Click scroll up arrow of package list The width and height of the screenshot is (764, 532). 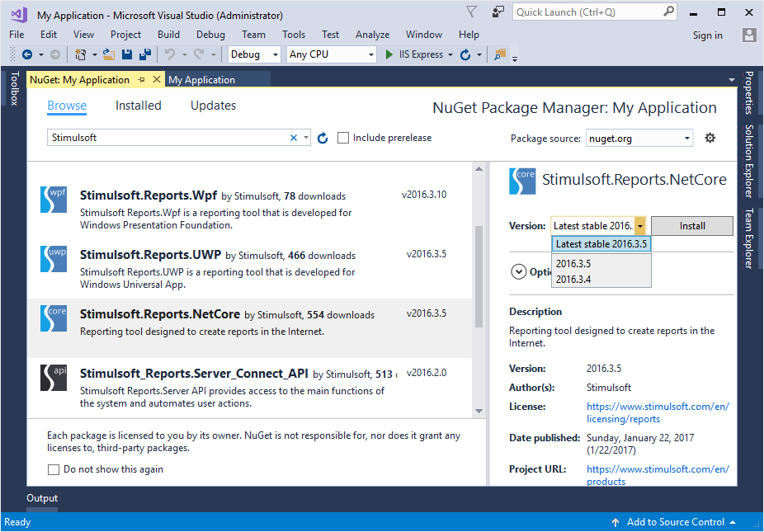coord(479,168)
